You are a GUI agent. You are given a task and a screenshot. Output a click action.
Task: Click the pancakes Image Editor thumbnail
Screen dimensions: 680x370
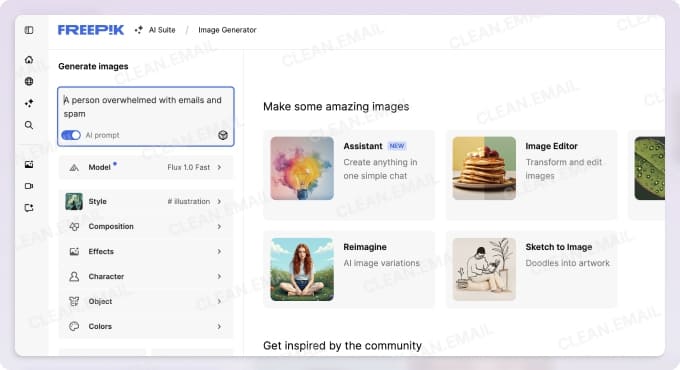(484, 168)
